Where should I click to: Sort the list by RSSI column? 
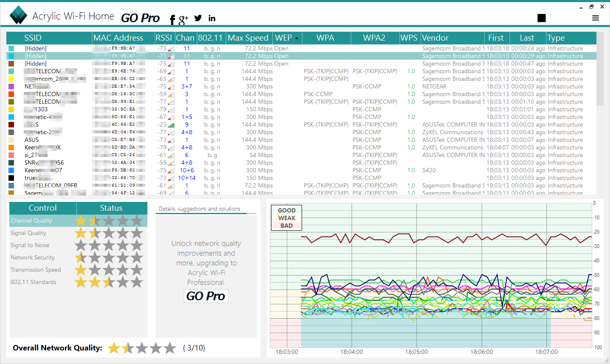coord(164,38)
